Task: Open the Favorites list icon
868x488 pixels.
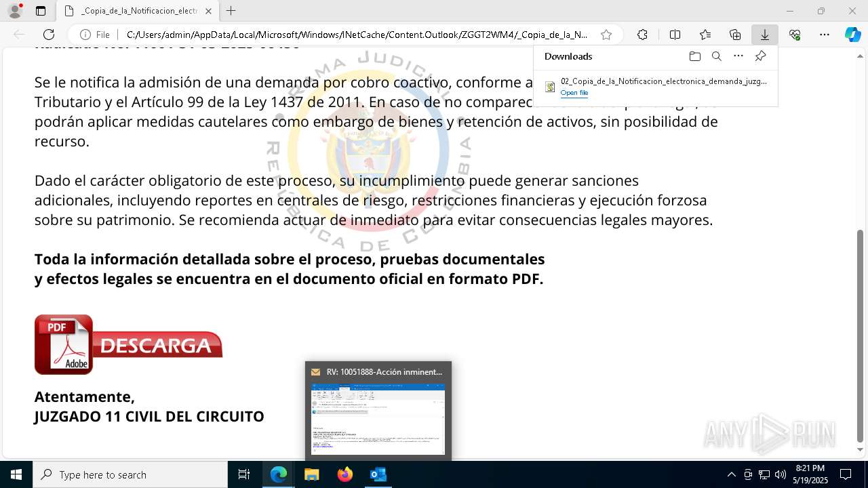Action: 705,35
